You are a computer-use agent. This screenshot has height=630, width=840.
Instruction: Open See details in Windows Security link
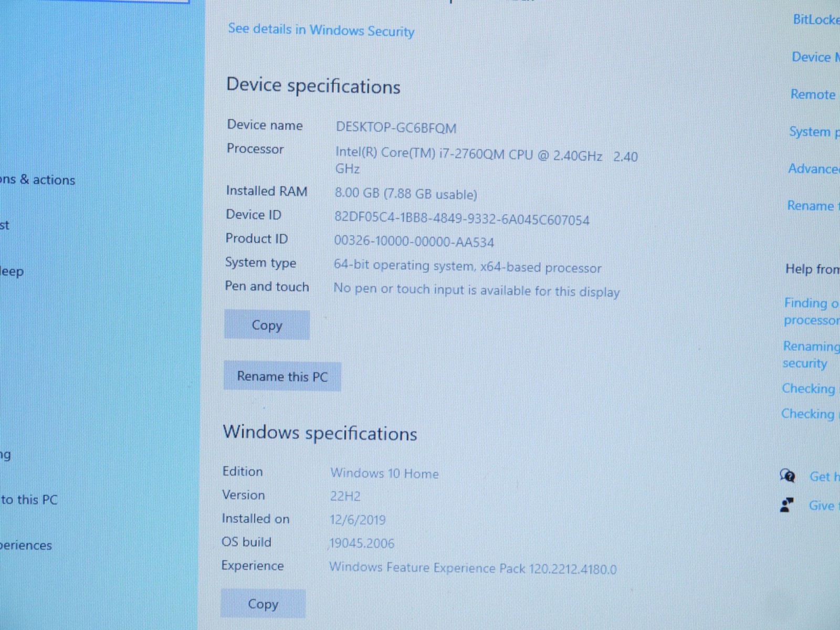pyautogui.click(x=321, y=30)
